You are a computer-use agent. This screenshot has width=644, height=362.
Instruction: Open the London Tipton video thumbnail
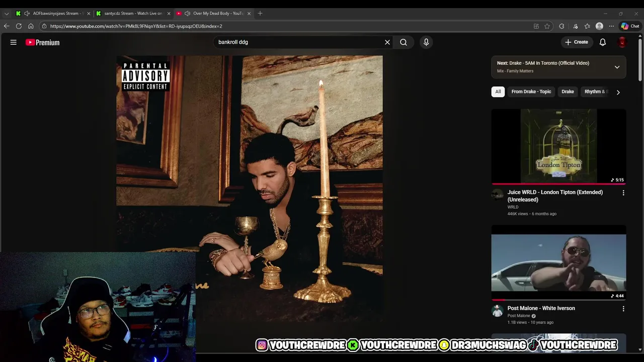(x=558, y=146)
